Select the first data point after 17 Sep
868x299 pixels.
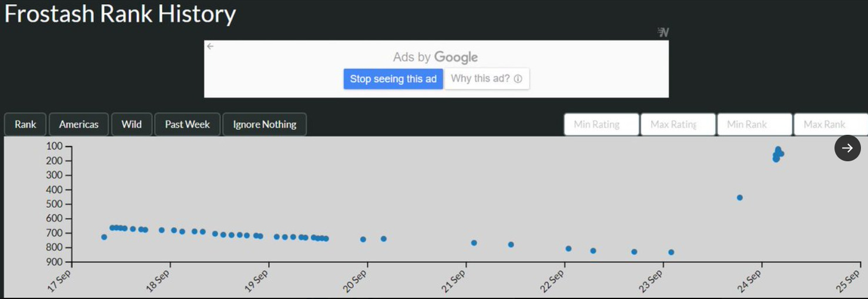click(104, 237)
